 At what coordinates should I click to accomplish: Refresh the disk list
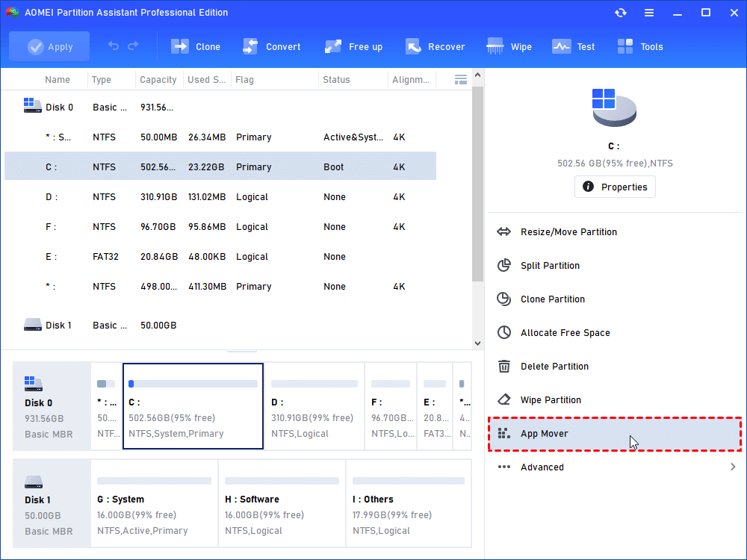click(x=621, y=12)
